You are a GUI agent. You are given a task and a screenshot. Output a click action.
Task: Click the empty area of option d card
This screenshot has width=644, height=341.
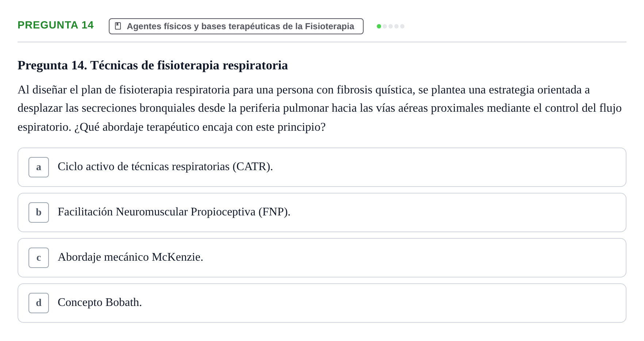pos(383,303)
